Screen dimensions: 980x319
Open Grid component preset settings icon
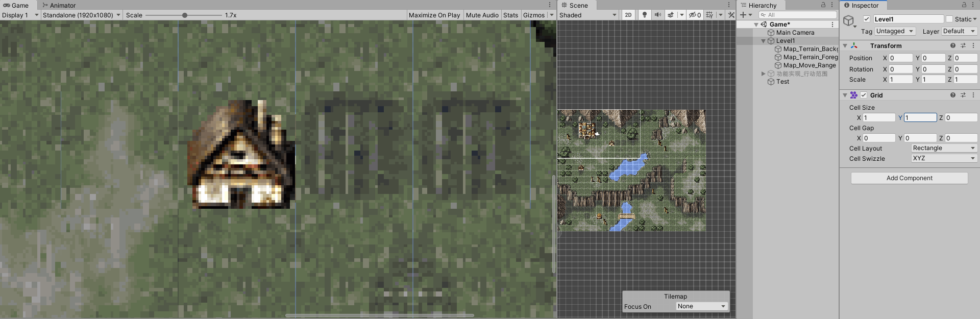[x=963, y=95]
